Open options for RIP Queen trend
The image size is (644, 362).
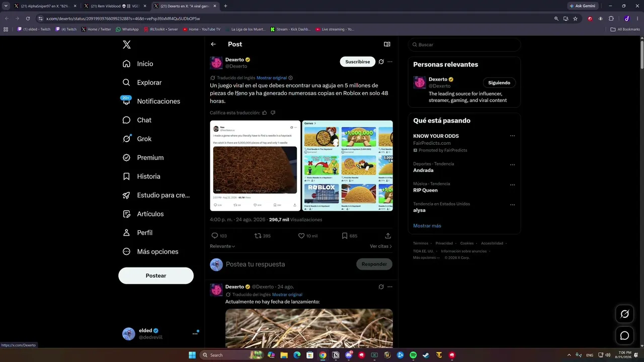pos(512,185)
